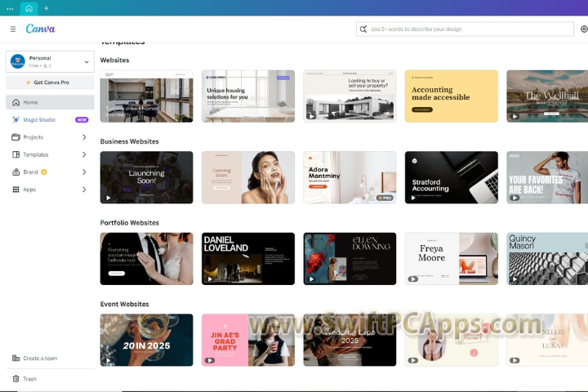Image resolution: width=588 pixels, height=392 pixels.
Task: Open a new tab with plus icon
Action: pyautogui.click(x=47, y=8)
